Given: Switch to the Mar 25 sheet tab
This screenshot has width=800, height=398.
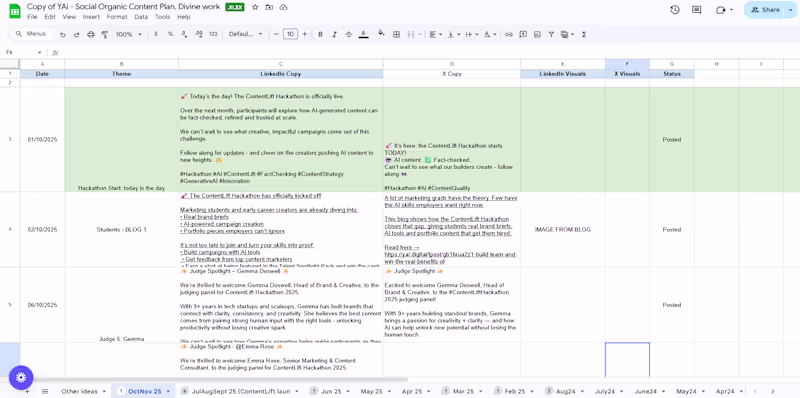Looking at the screenshot, I should tap(463, 391).
